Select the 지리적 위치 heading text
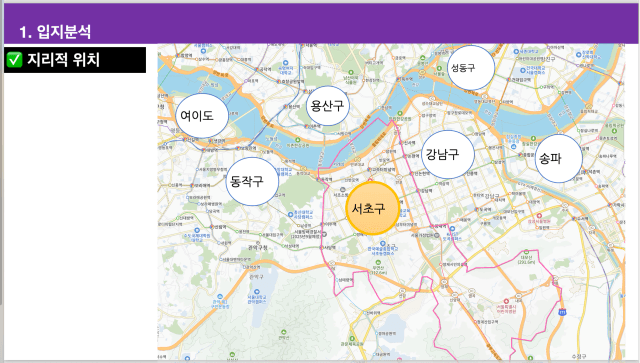This screenshot has width=640, height=363. tap(63, 60)
